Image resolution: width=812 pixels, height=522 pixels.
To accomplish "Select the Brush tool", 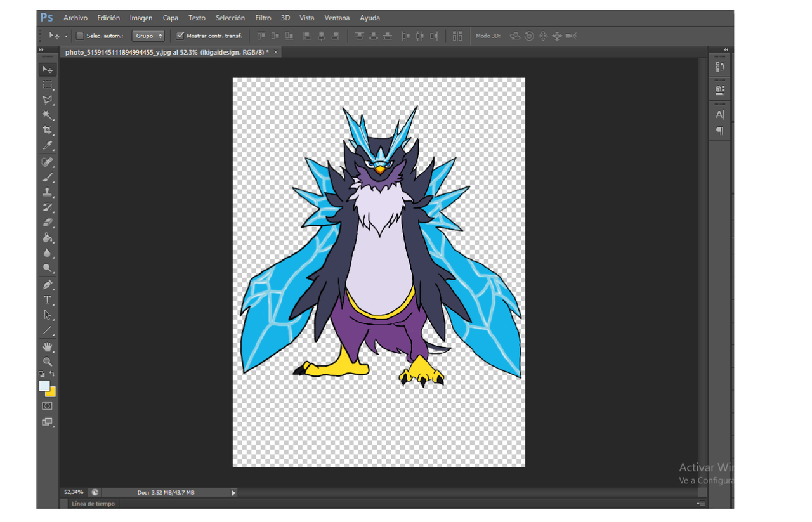I will 48,178.
